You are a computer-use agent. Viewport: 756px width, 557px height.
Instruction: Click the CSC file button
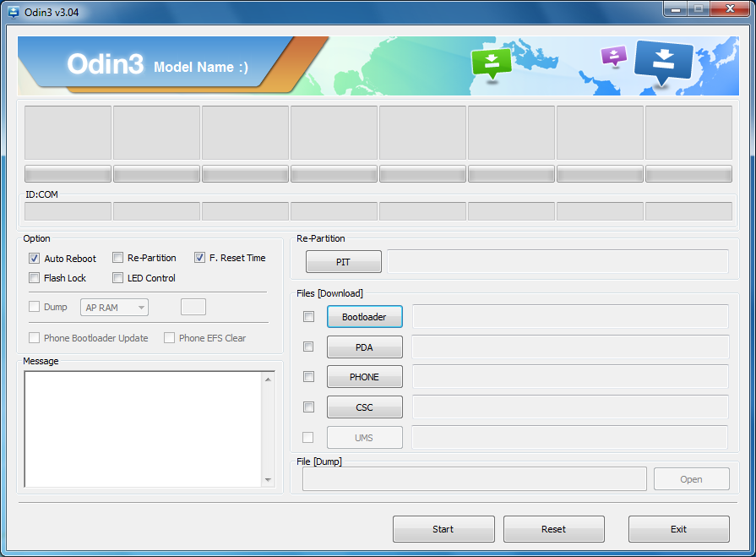coord(365,407)
